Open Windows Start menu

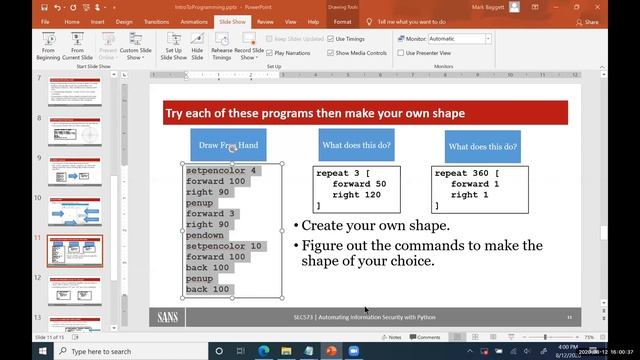[x=42, y=351]
